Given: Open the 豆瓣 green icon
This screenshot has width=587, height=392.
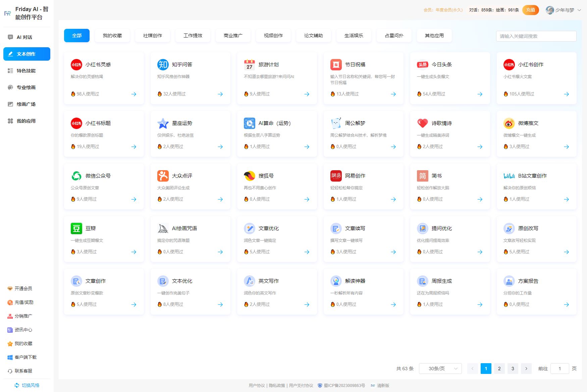Looking at the screenshot, I should click(76, 228).
